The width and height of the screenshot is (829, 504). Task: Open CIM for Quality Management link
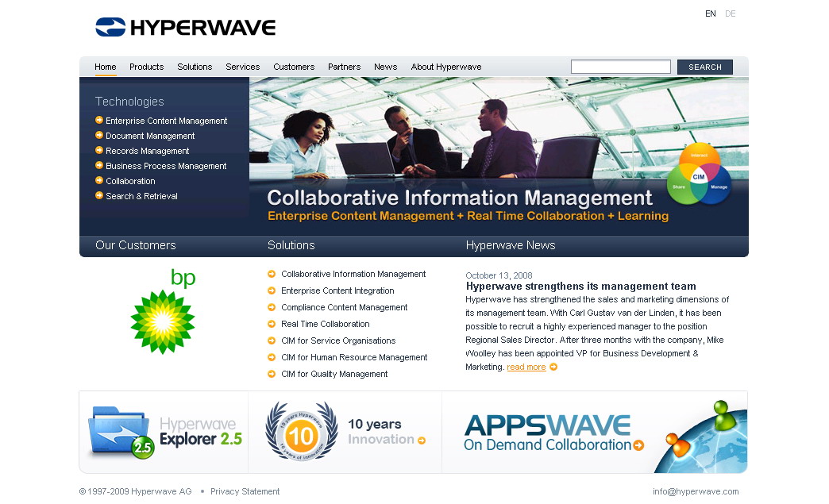(334, 374)
